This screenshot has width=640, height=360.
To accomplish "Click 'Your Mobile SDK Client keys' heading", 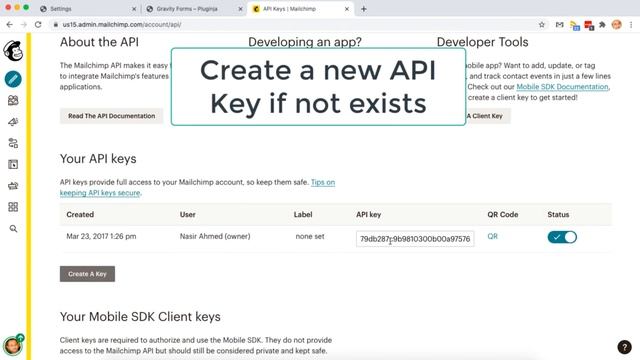I will point(140,317).
